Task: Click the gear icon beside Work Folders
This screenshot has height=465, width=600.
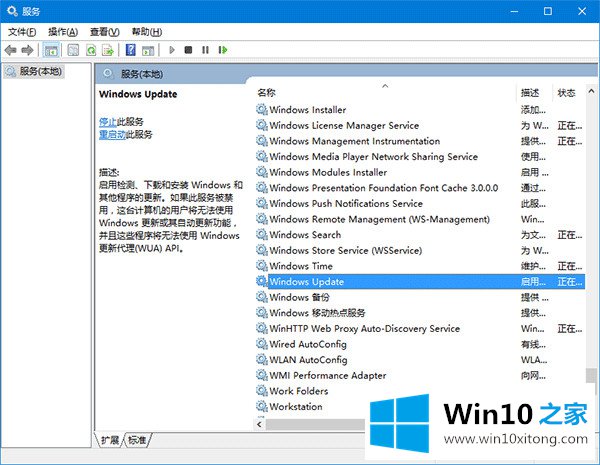Action: click(262, 391)
